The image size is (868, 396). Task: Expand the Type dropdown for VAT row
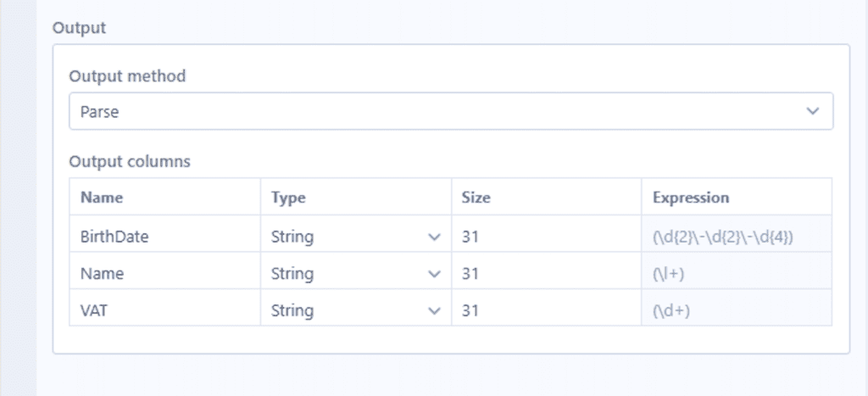click(x=355, y=311)
